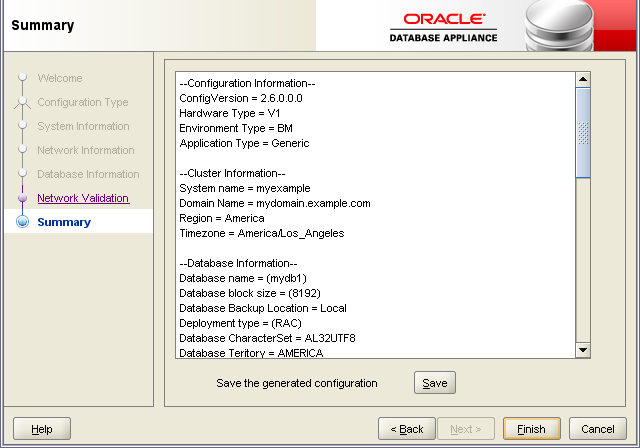Click '--Cluster Information--' heading
The image size is (640, 448).
[x=232, y=173]
